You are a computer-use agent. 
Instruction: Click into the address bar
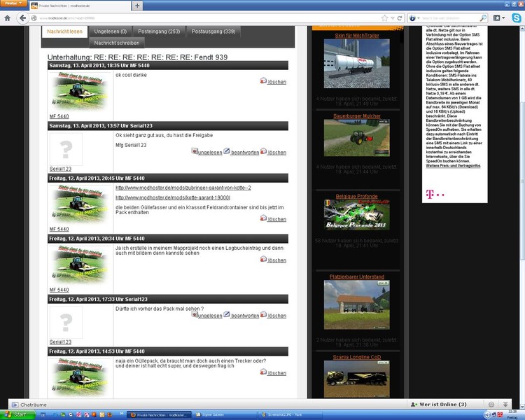208,18
